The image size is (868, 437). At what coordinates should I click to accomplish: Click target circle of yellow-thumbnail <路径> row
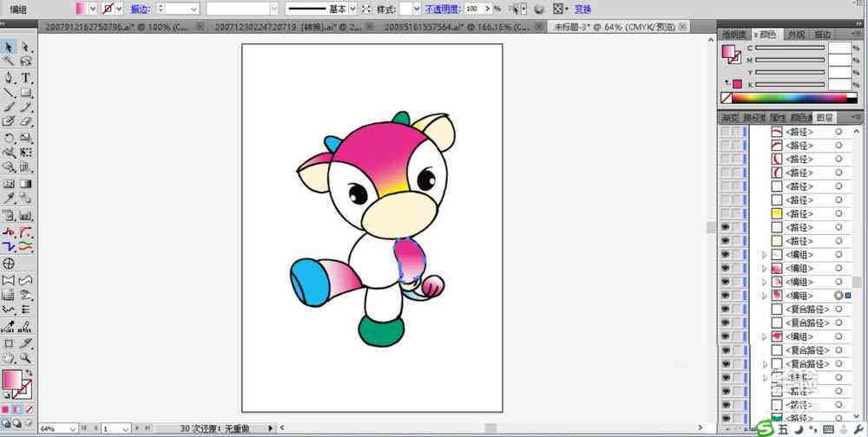point(838,213)
